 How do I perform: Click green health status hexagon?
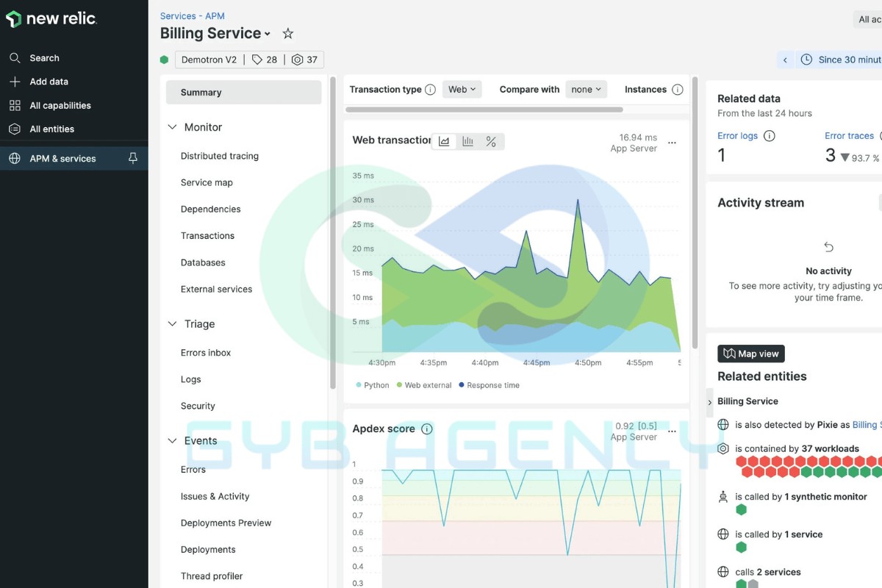[x=165, y=60]
